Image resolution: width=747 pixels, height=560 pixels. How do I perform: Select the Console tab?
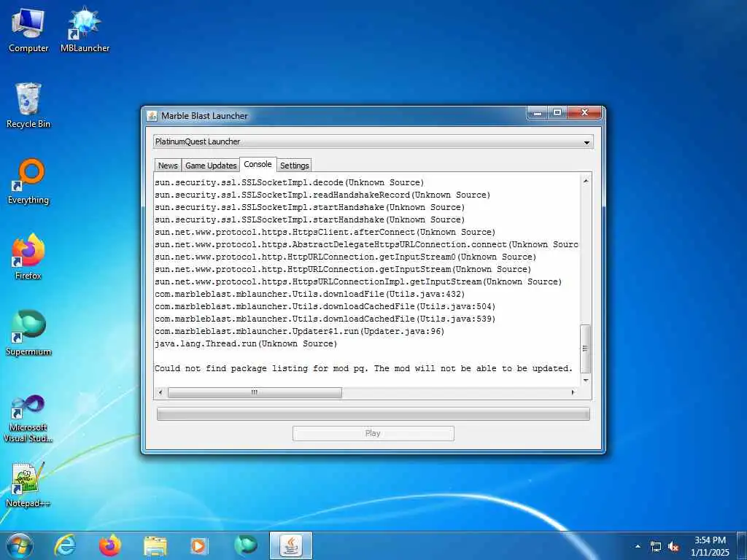(258, 164)
